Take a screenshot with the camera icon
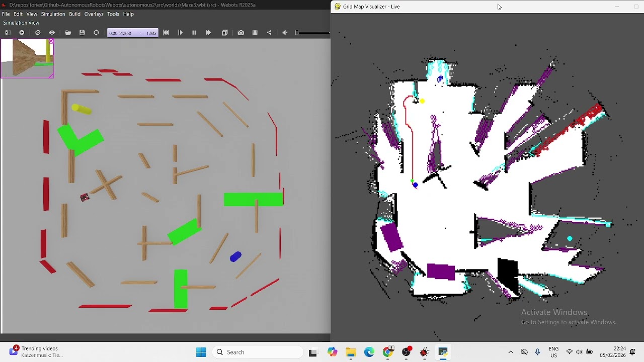Image resolution: width=644 pixels, height=362 pixels. tap(241, 33)
